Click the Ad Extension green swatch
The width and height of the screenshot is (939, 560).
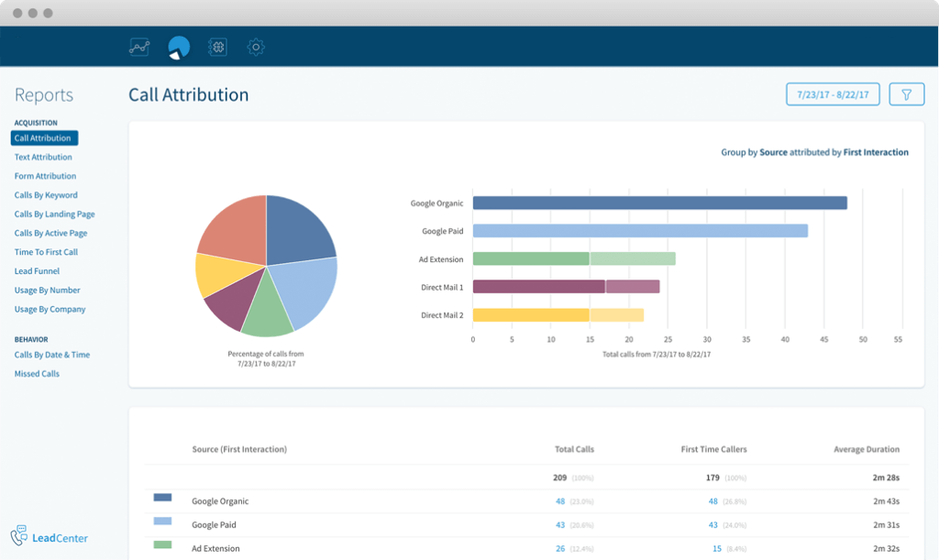(160, 545)
